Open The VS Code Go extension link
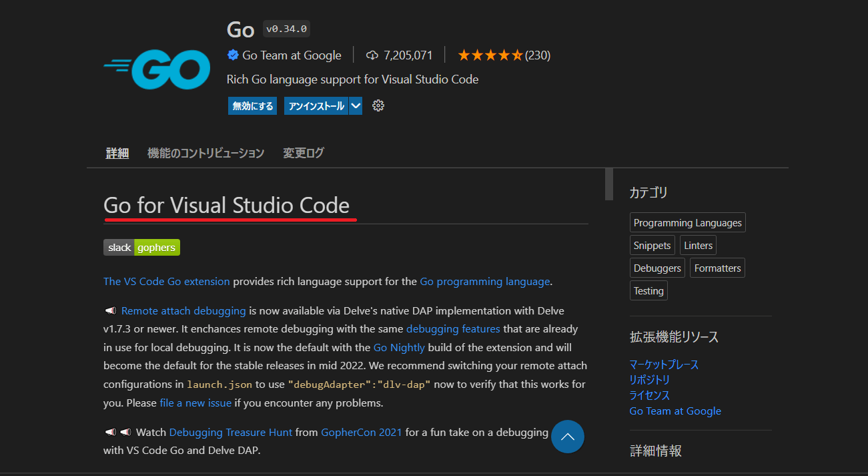Screen dimensions: 868x476 [x=167, y=281]
